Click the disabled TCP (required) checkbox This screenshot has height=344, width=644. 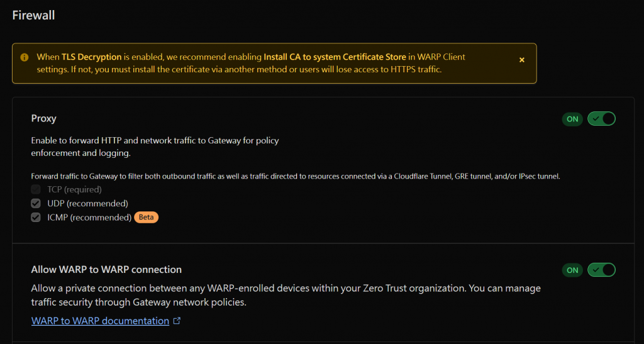click(36, 189)
